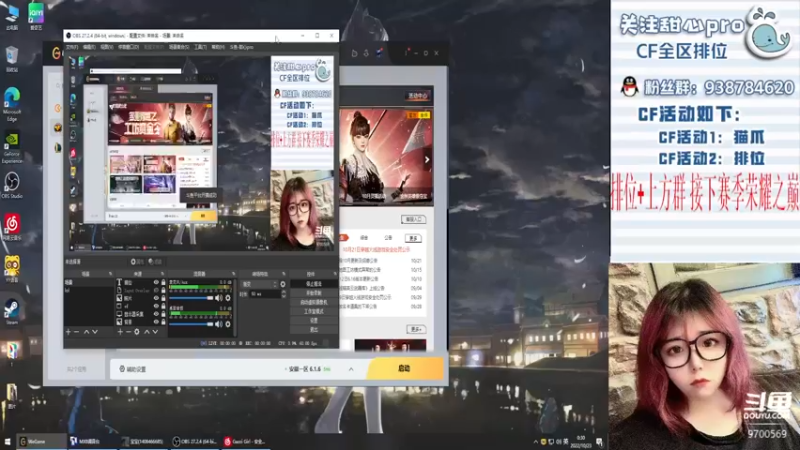Pop out the Controls dock panel
Image resolution: width=800 pixels, height=450 pixels.
point(335,274)
